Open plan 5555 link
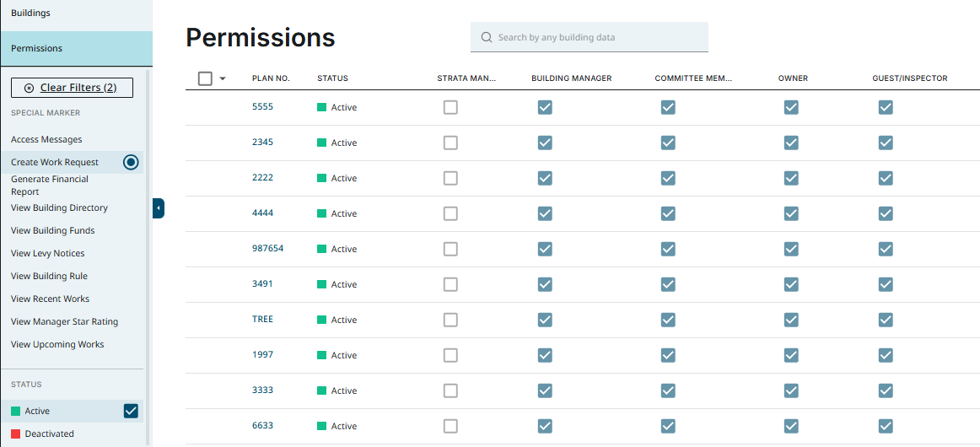980x447 pixels. coord(262,106)
